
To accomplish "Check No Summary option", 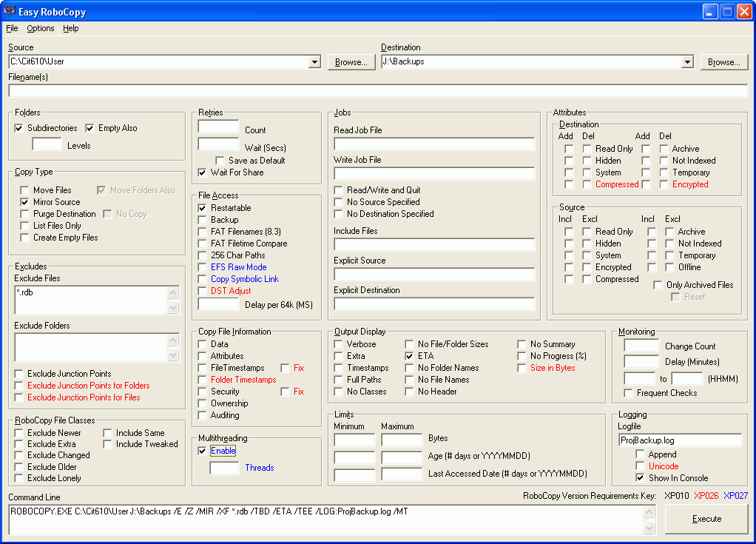I will point(522,344).
